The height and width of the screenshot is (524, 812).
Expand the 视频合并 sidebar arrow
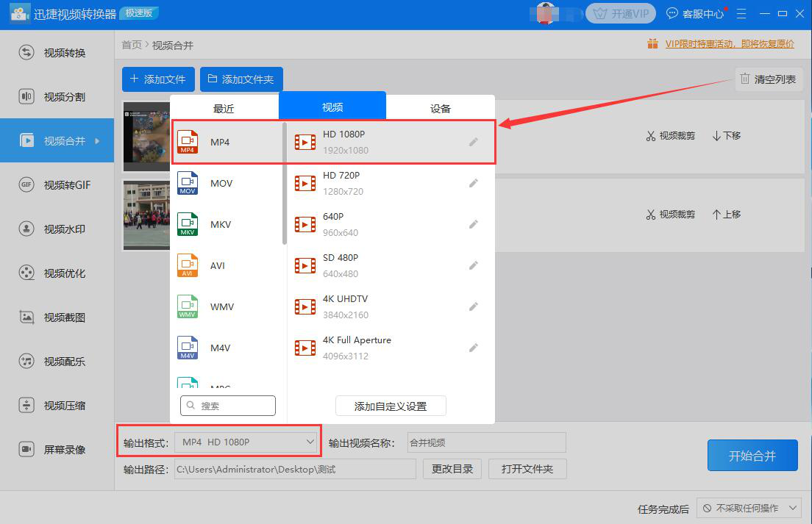coord(97,140)
